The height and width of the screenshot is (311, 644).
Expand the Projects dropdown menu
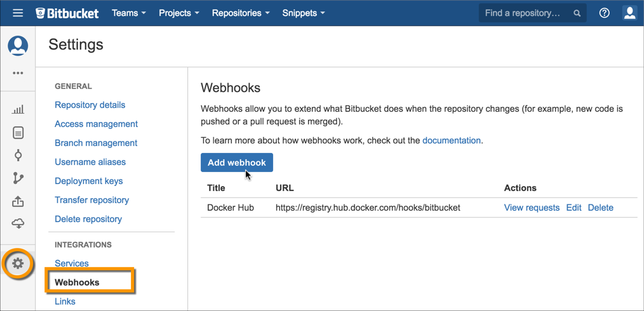(178, 13)
